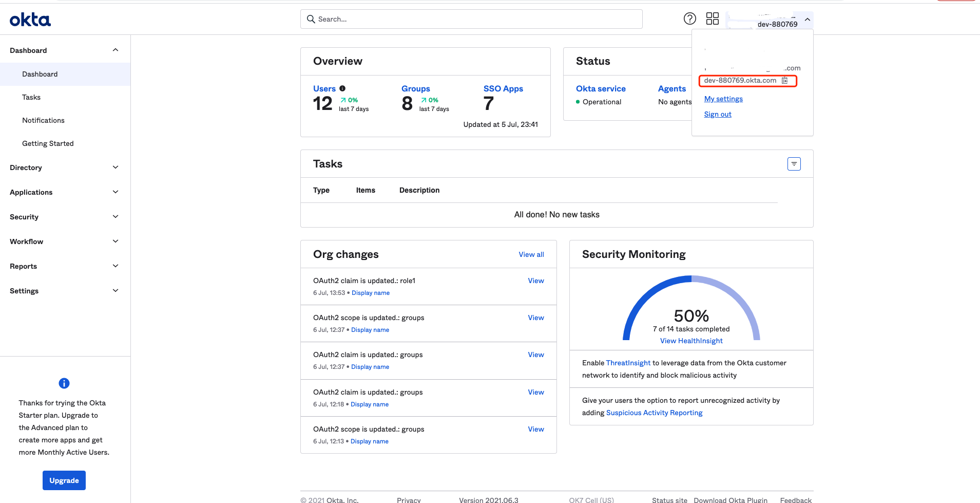This screenshot has height=503, width=980.
Task: Expand the Directory section
Action: [116, 167]
